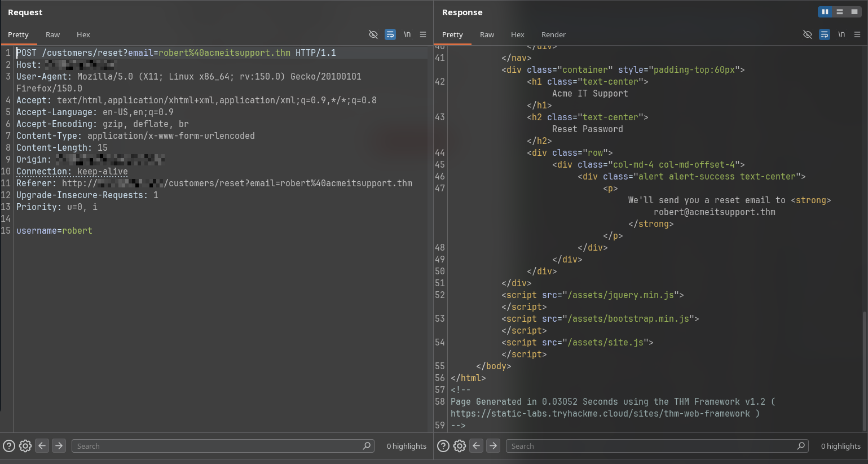Open Request panel help question mark icon

[9, 446]
